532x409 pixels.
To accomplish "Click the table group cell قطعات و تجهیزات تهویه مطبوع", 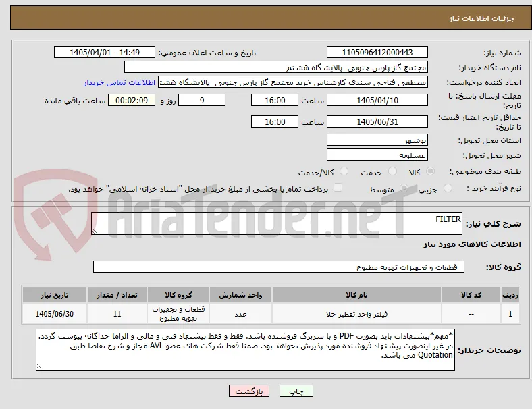I will (178, 314).
